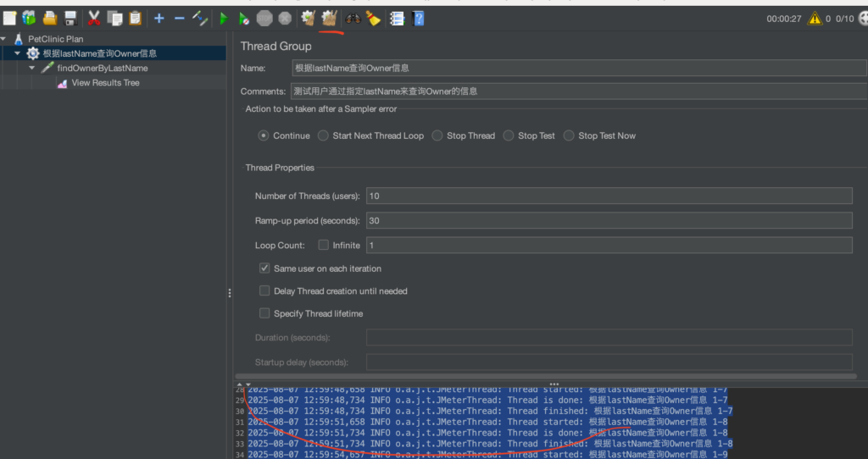Viewport: 868px width, 459px height.
Task: Enable the Infinite loop checkbox
Action: click(x=323, y=245)
